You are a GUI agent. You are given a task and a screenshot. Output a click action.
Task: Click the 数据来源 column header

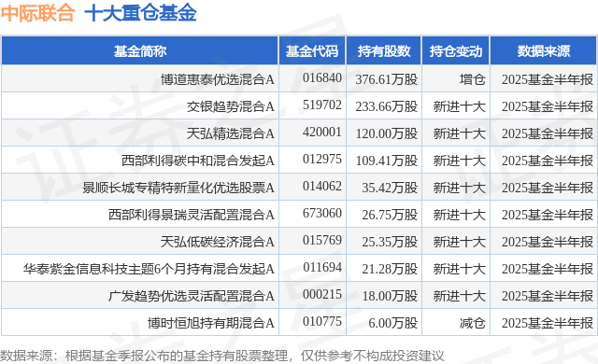point(544,51)
